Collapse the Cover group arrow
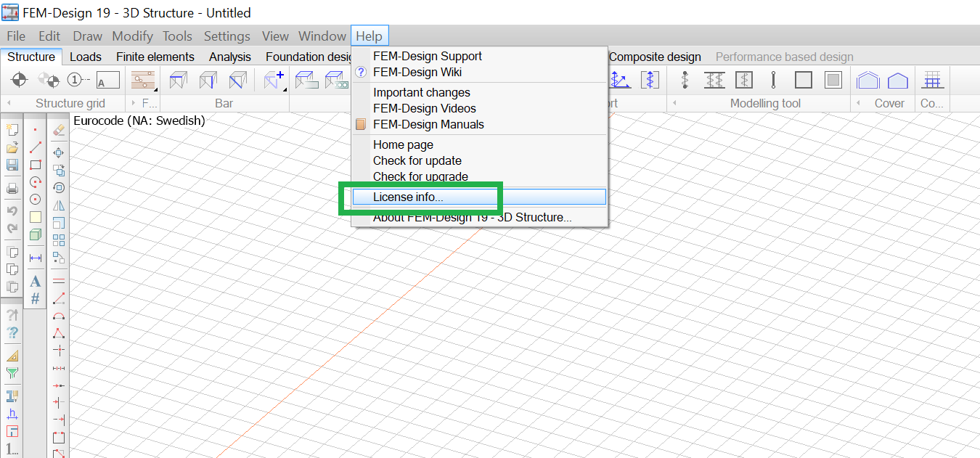980x458 pixels. 858,103
